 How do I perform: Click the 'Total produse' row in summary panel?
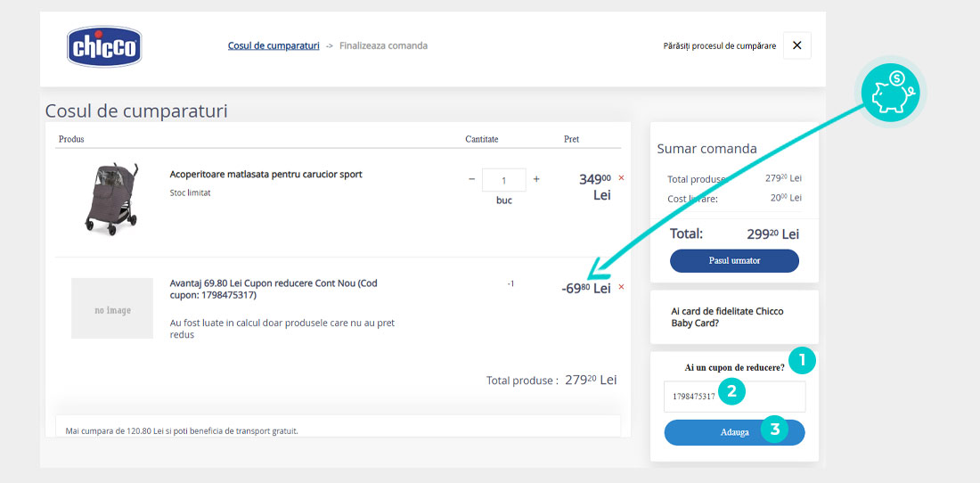coord(734,179)
